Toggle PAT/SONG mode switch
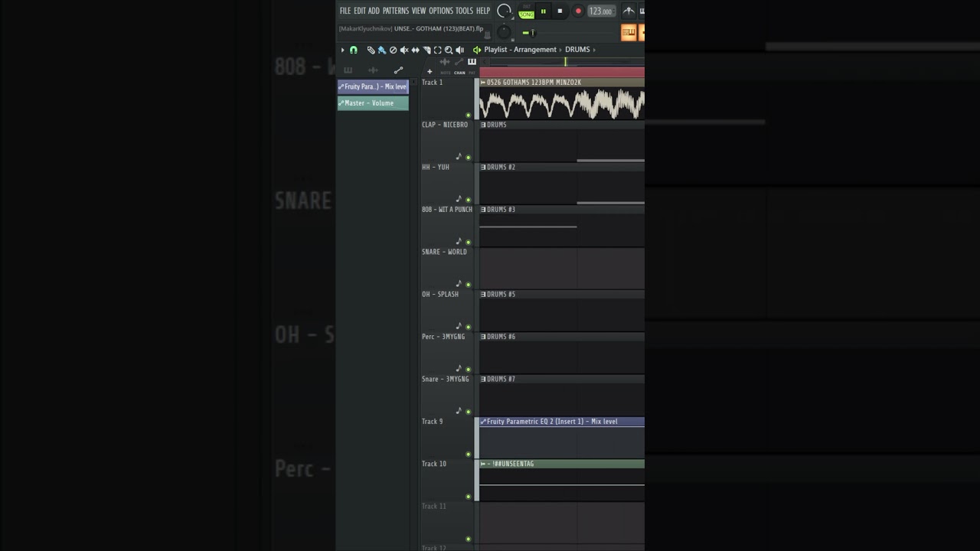Viewport: 980px width, 551px height. pyautogui.click(x=527, y=11)
